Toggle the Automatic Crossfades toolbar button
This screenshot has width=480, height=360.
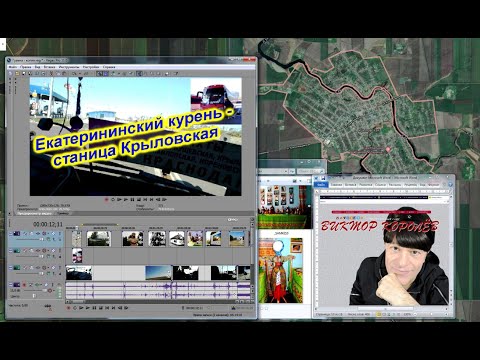pyautogui.click(x=106, y=74)
